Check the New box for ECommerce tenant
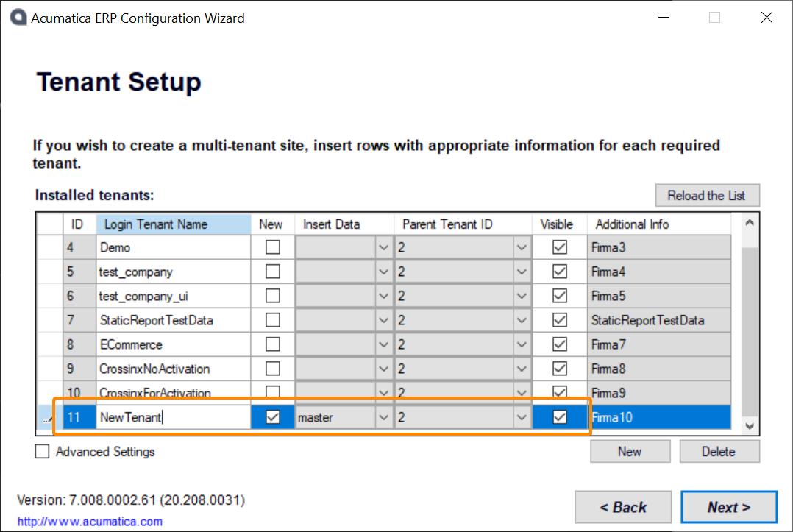 (272, 344)
